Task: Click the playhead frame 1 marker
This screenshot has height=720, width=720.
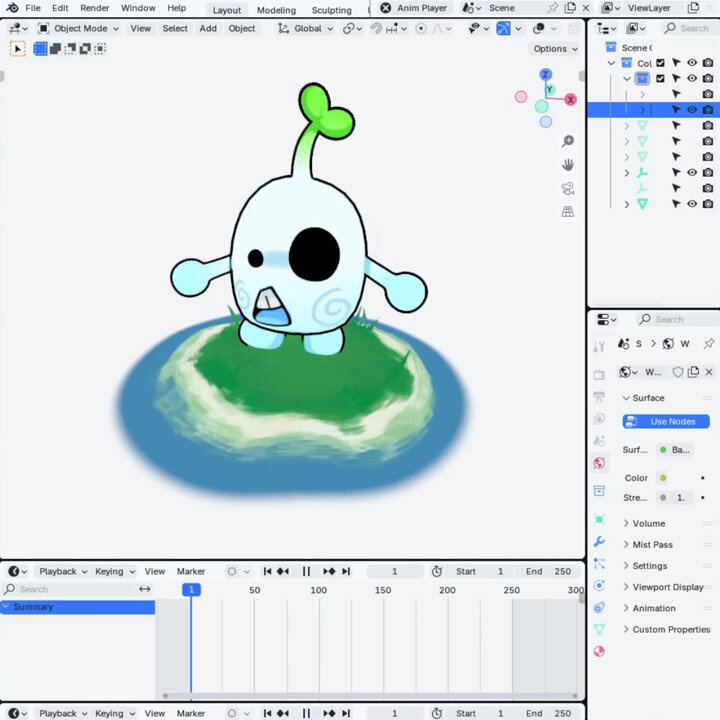Action: pyautogui.click(x=191, y=590)
